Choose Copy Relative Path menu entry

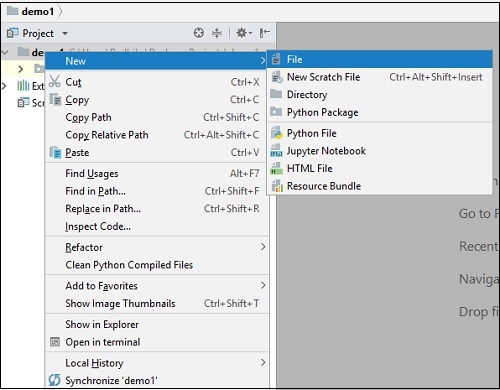pos(157,135)
